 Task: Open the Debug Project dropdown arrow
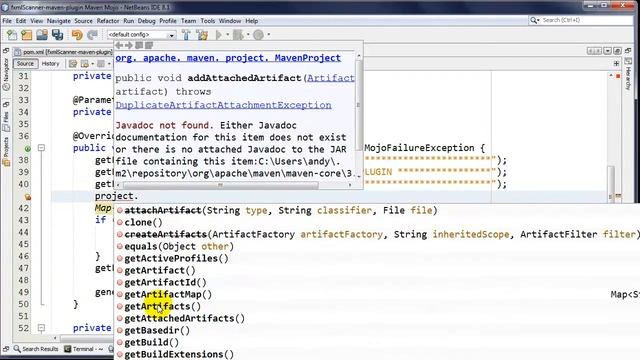[x=248, y=35]
